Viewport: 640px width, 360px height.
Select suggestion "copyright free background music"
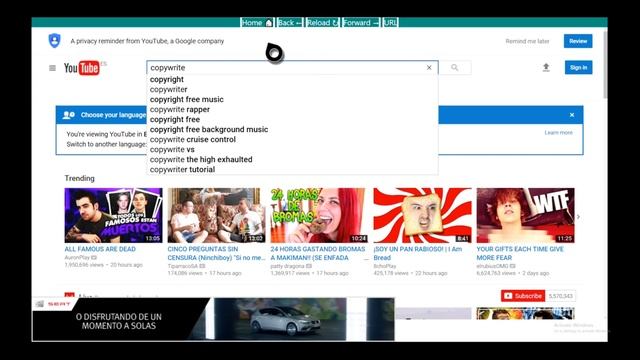[x=292, y=129]
